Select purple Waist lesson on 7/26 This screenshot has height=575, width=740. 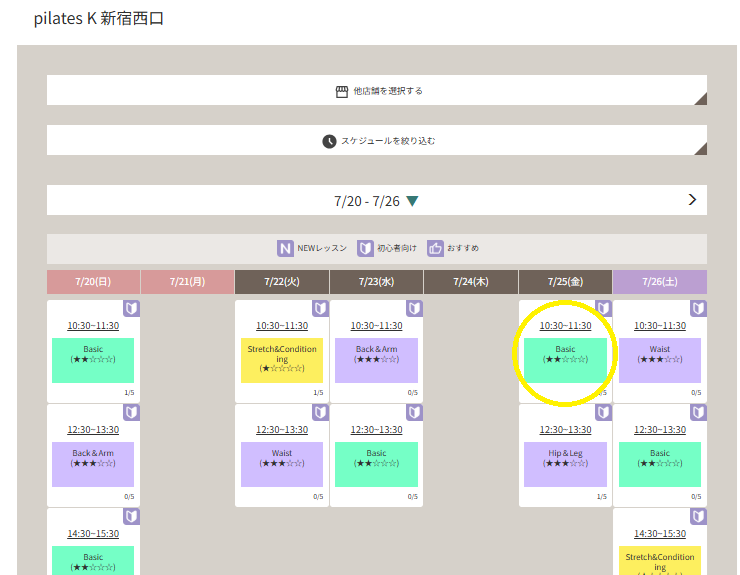(660, 360)
